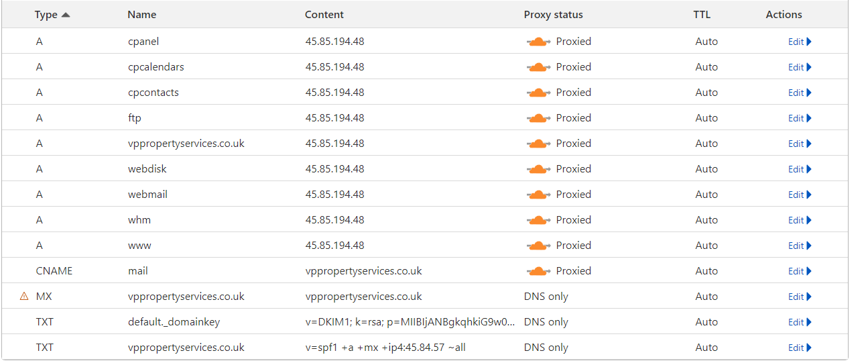The height and width of the screenshot is (363, 868).
Task: Click the TTL column header
Action: pyautogui.click(x=702, y=15)
